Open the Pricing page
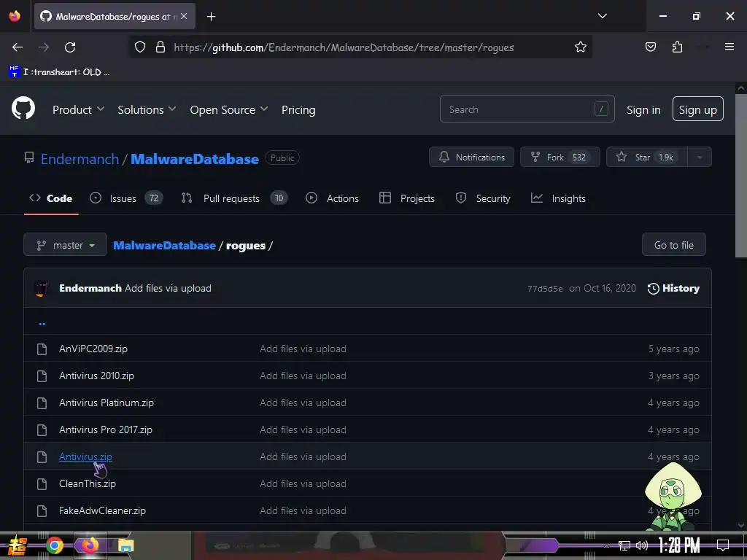Image resolution: width=747 pixels, height=560 pixels. [298, 109]
